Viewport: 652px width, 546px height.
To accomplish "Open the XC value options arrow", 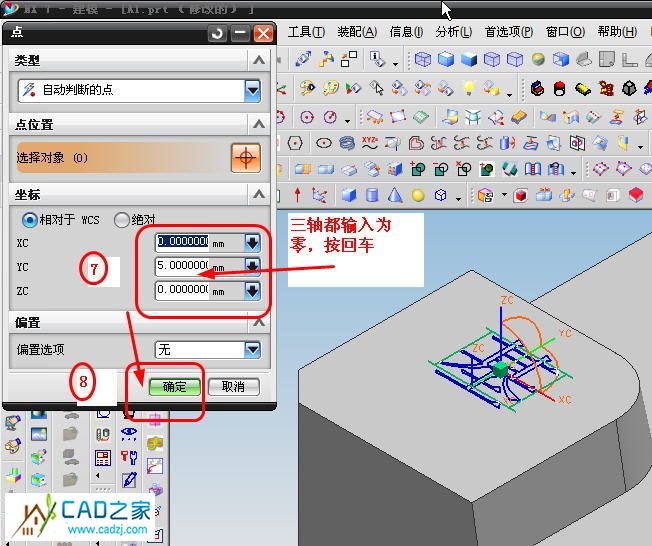I will pyautogui.click(x=252, y=242).
